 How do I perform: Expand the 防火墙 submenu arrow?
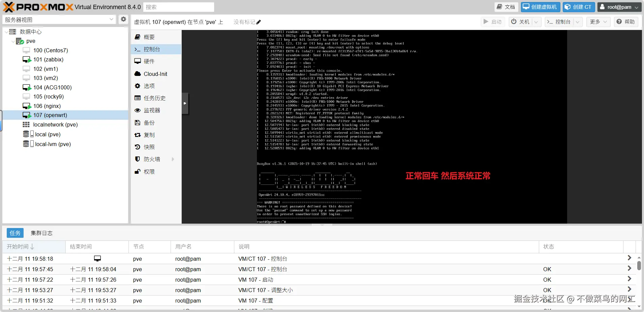(x=173, y=159)
